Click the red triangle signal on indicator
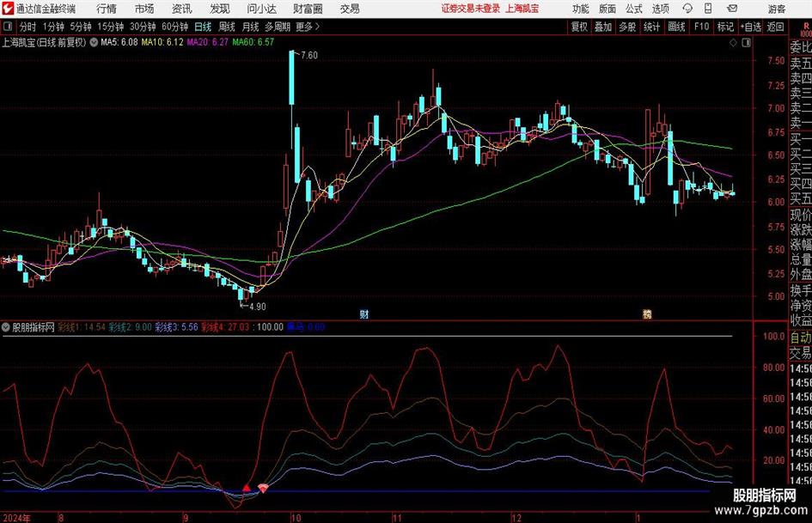This screenshot has width=812, height=523. pos(247,488)
